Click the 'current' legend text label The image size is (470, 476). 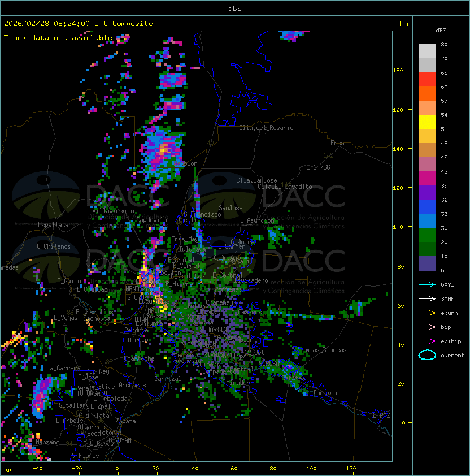[x=452, y=356]
